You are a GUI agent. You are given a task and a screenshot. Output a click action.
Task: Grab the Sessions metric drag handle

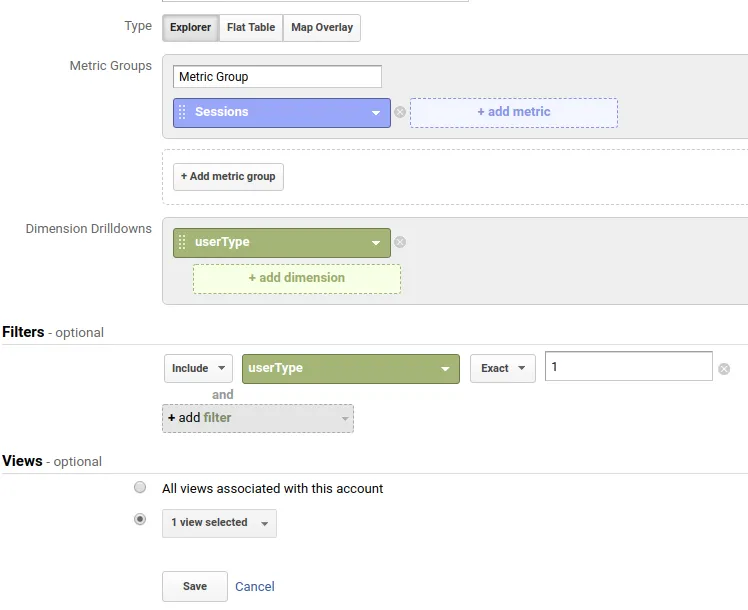click(182, 112)
